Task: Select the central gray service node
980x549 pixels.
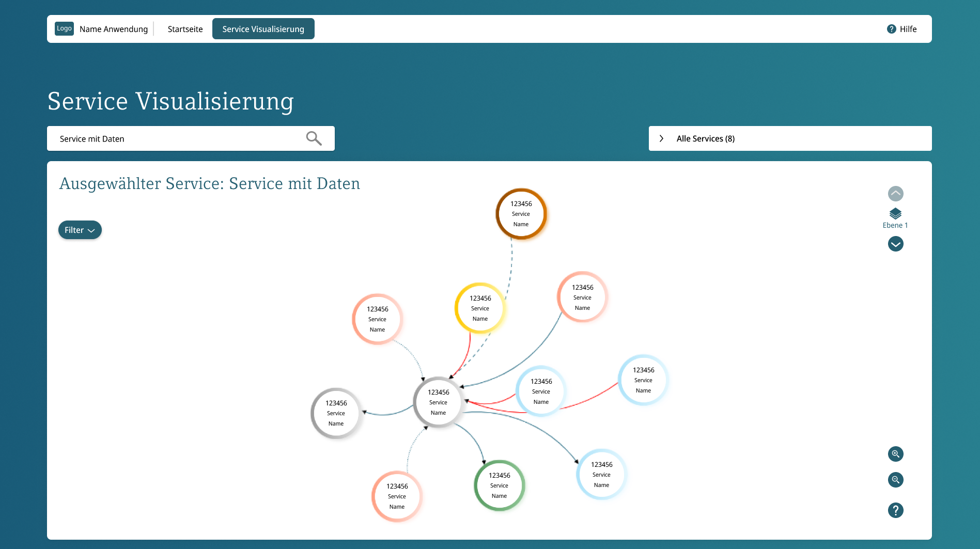Action: click(438, 402)
